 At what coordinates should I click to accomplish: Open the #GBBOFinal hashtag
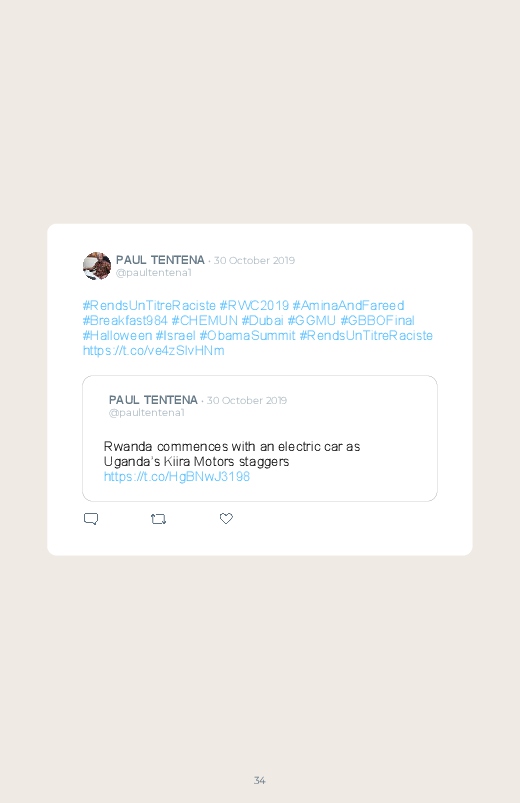point(378,321)
